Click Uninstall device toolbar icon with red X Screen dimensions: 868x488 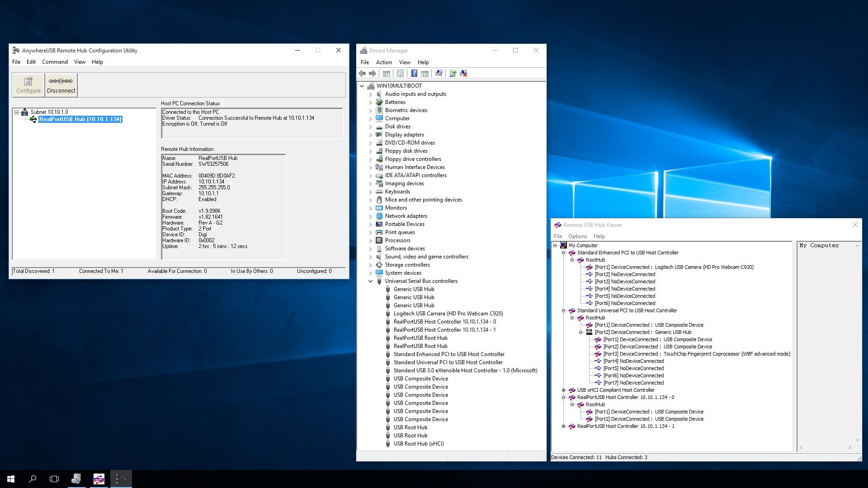pyautogui.click(x=464, y=74)
